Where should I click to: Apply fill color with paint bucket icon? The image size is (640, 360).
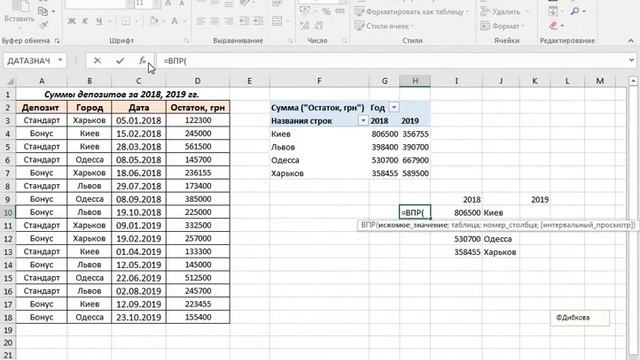click(x=153, y=20)
